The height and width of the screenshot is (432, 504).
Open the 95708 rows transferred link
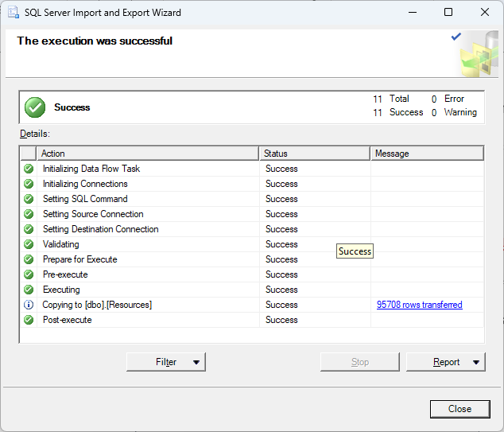tap(419, 305)
